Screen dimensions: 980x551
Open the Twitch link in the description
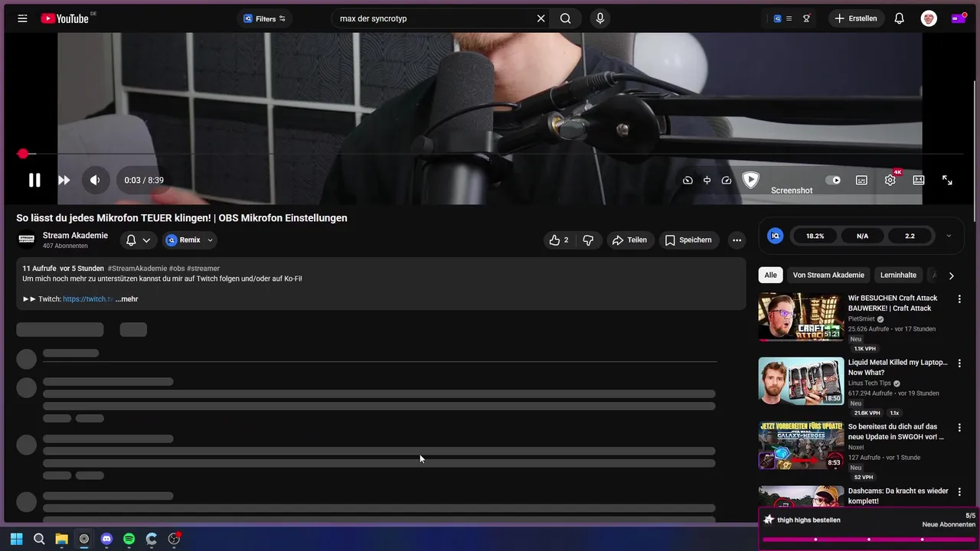click(x=87, y=299)
